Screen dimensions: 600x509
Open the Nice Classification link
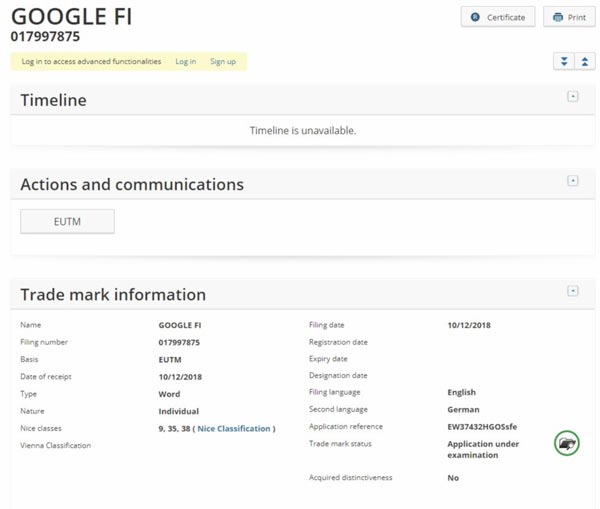click(x=234, y=429)
